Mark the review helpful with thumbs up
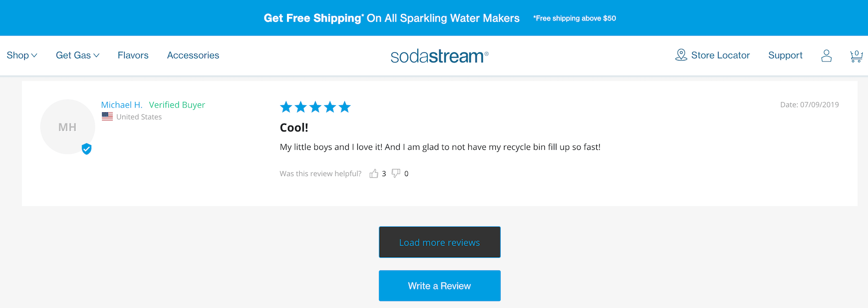This screenshot has width=868, height=308. [x=374, y=174]
